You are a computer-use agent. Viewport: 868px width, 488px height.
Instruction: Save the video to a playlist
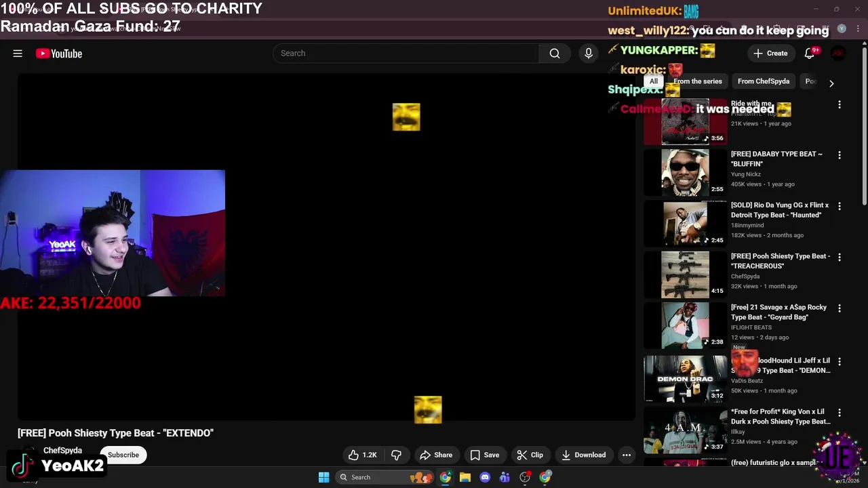click(485, 455)
